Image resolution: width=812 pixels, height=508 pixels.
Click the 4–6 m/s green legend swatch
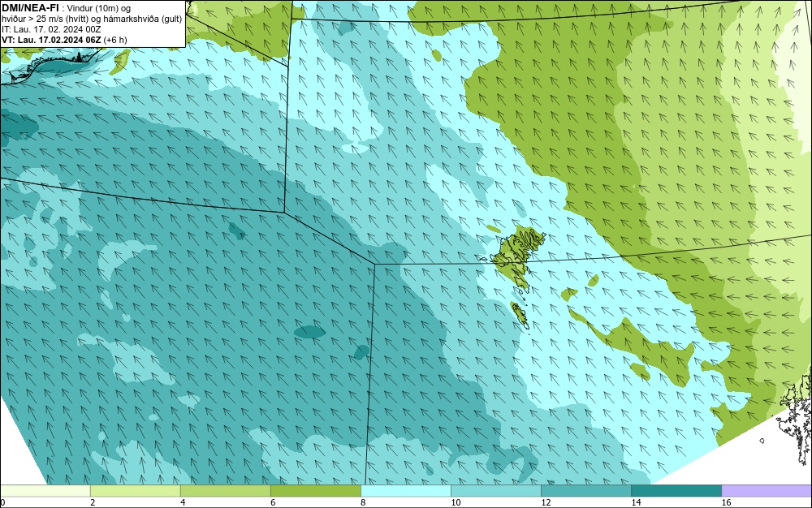point(225,491)
